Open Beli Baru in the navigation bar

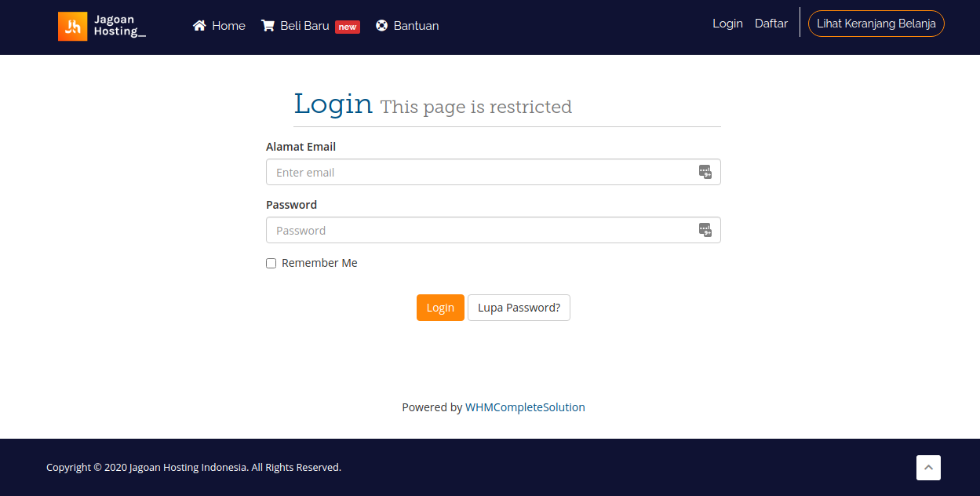coord(310,26)
